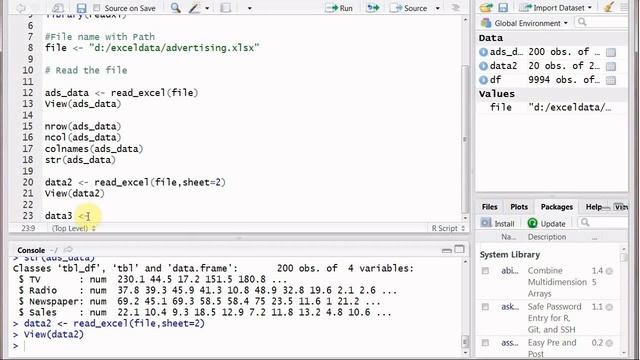The width and height of the screenshot is (640, 360).
Task: Click the packages search field
Action: (x=603, y=222)
